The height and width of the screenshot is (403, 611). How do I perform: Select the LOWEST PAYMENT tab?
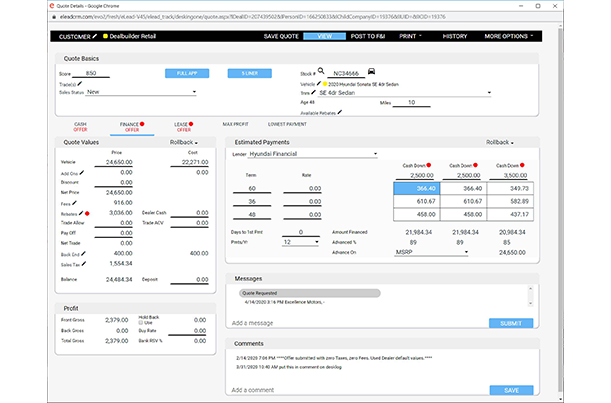287,124
